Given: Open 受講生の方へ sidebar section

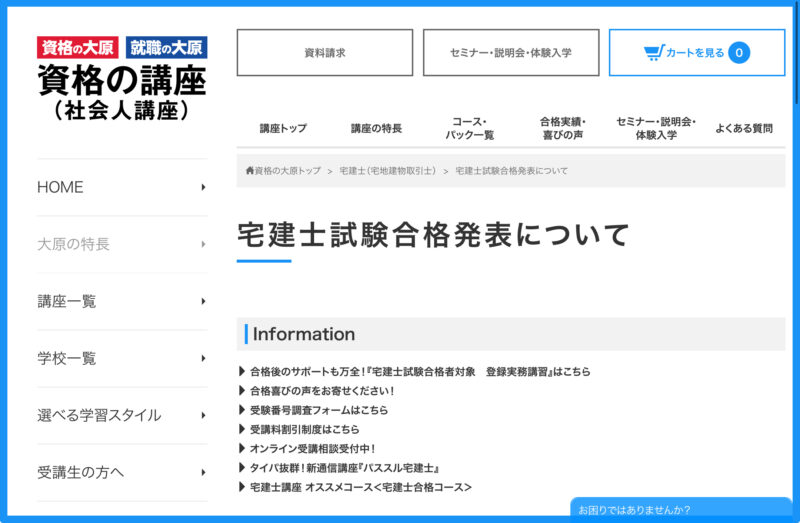Looking at the screenshot, I should (x=203, y=472).
